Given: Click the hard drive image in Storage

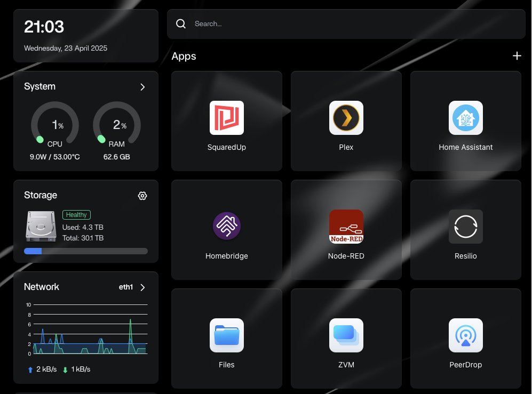Looking at the screenshot, I should click(x=41, y=226).
